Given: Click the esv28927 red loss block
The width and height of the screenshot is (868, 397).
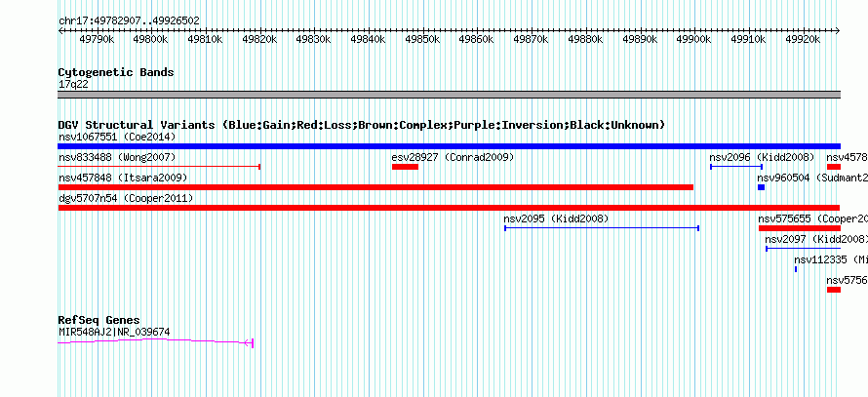Looking at the screenshot, I should point(405,167).
